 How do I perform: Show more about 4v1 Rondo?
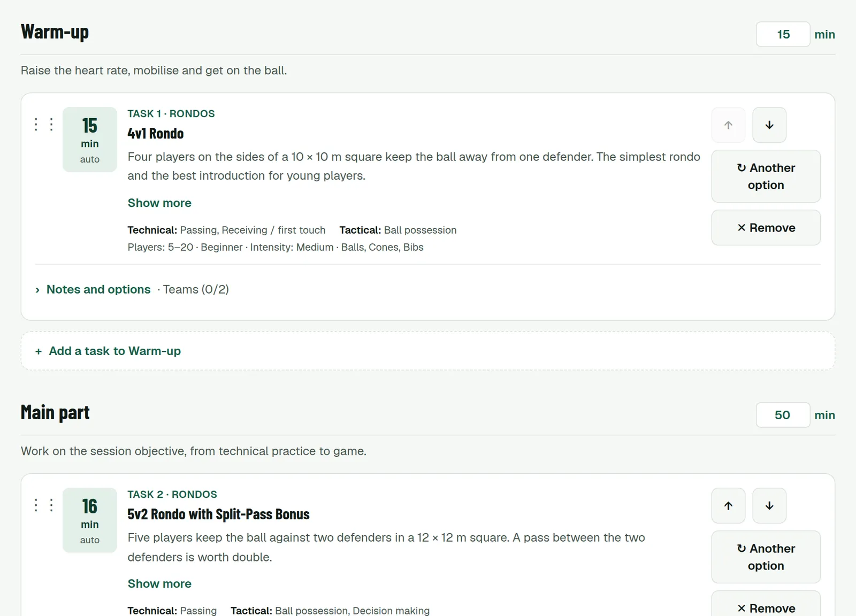159,203
